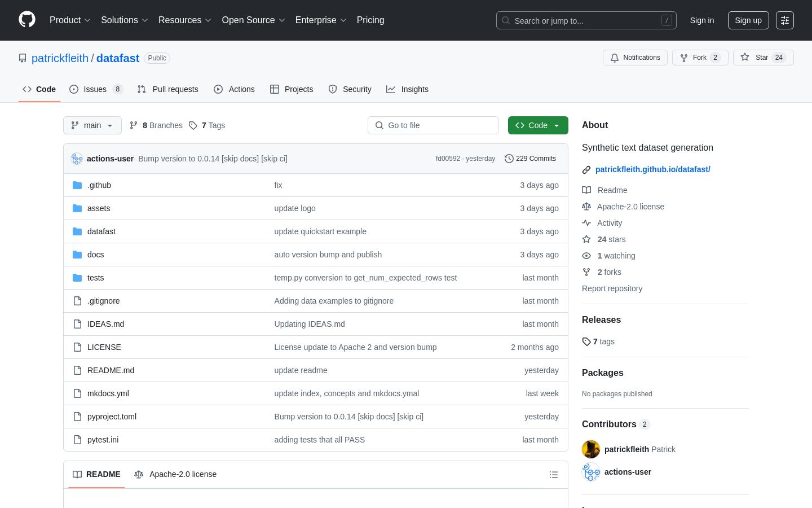Image resolution: width=812 pixels, height=508 pixels.
Task: Open the fd00592 commit hash
Action: point(448,159)
